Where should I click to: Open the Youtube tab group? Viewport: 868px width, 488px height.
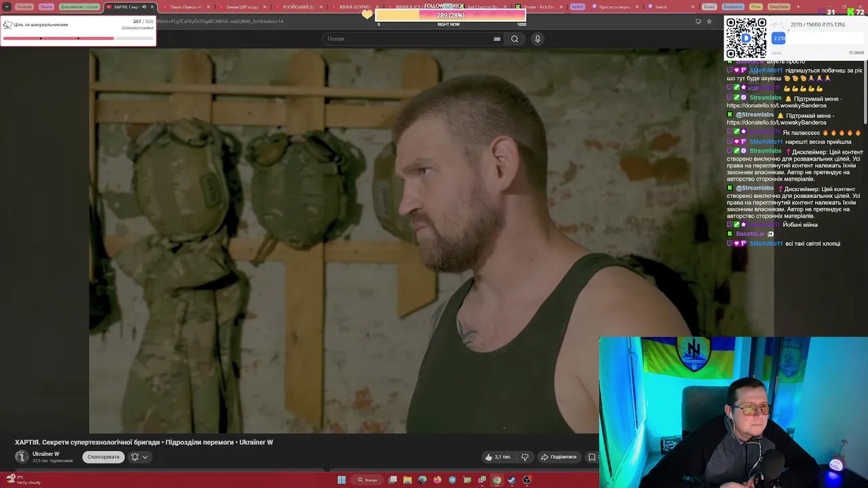point(24,7)
